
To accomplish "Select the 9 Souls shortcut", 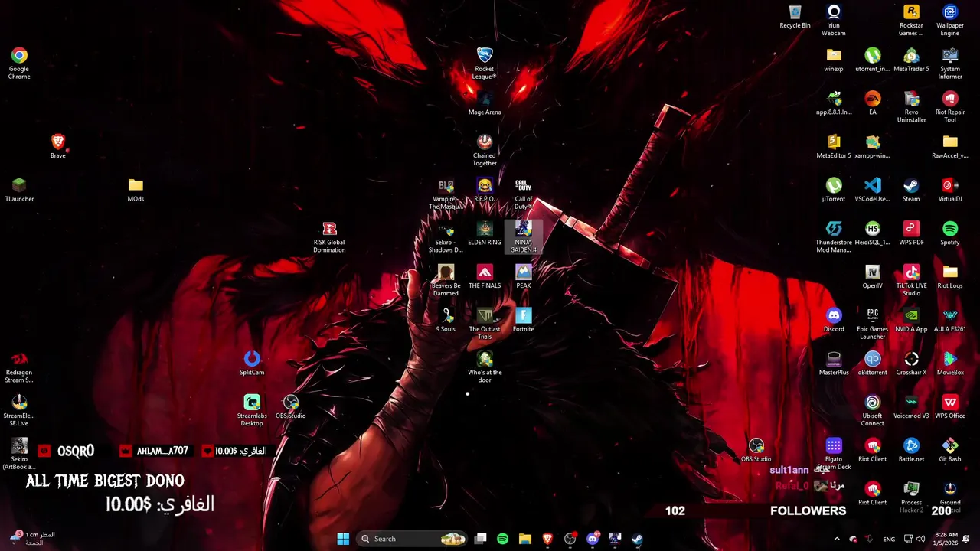I will [x=446, y=319].
